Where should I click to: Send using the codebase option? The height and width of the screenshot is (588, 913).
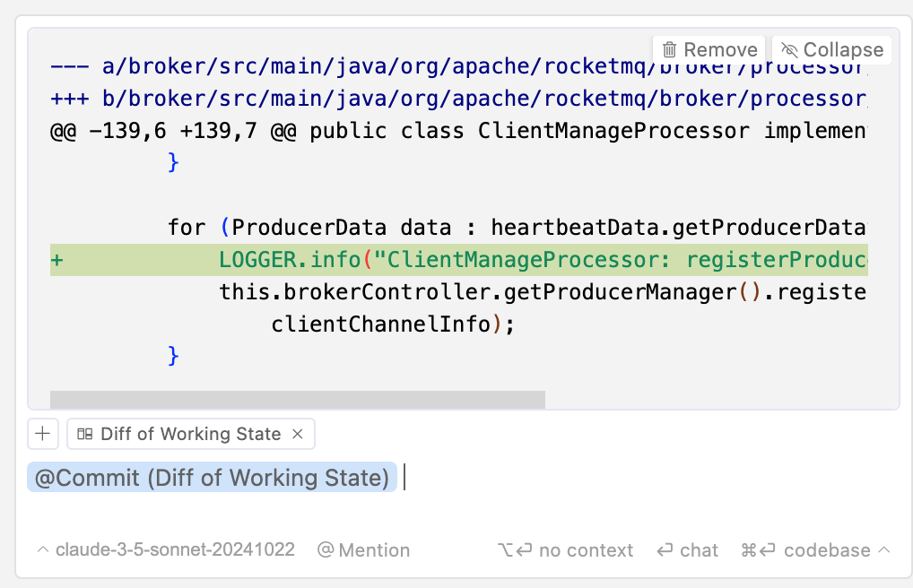point(806,550)
